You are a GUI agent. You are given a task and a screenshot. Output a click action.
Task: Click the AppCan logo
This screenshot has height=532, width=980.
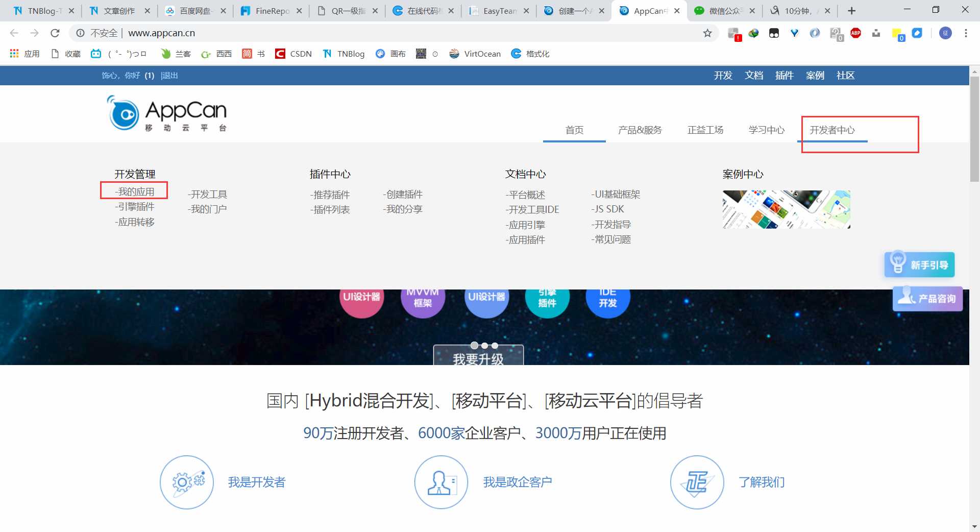[x=166, y=113]
